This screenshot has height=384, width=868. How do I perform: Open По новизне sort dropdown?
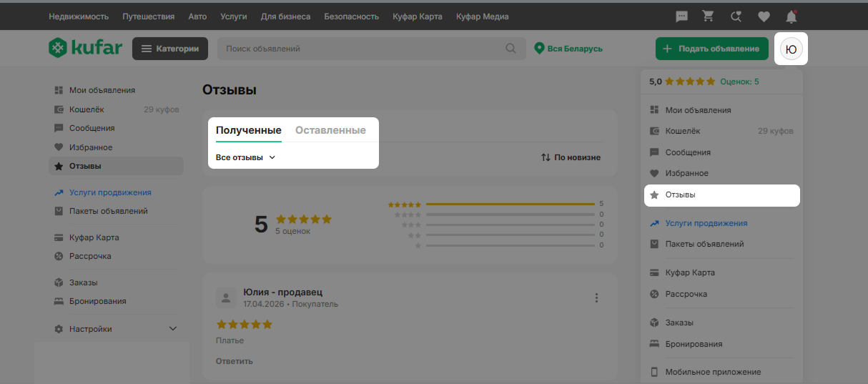pyautogui.click(x=571, y=157)
